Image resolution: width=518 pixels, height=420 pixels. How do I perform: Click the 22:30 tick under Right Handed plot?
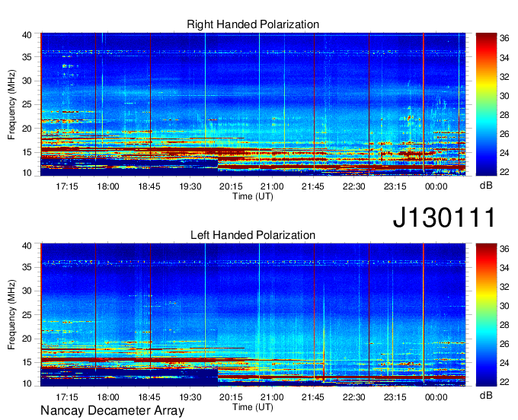[353, 186]
